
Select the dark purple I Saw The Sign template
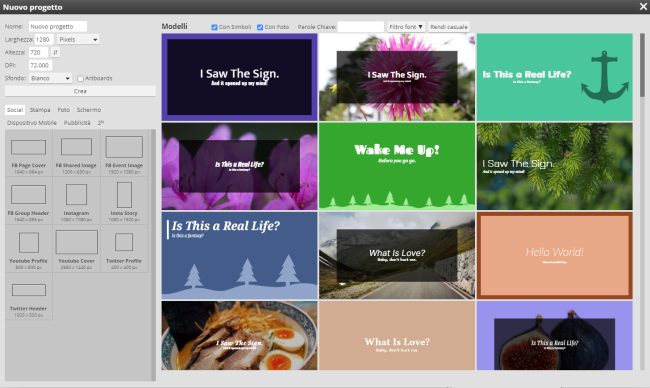pos(240,77)
